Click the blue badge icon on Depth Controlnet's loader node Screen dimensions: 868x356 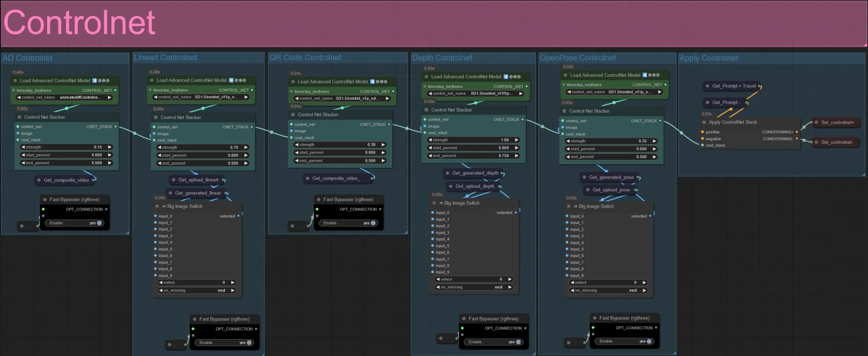[x=506, y=77]
